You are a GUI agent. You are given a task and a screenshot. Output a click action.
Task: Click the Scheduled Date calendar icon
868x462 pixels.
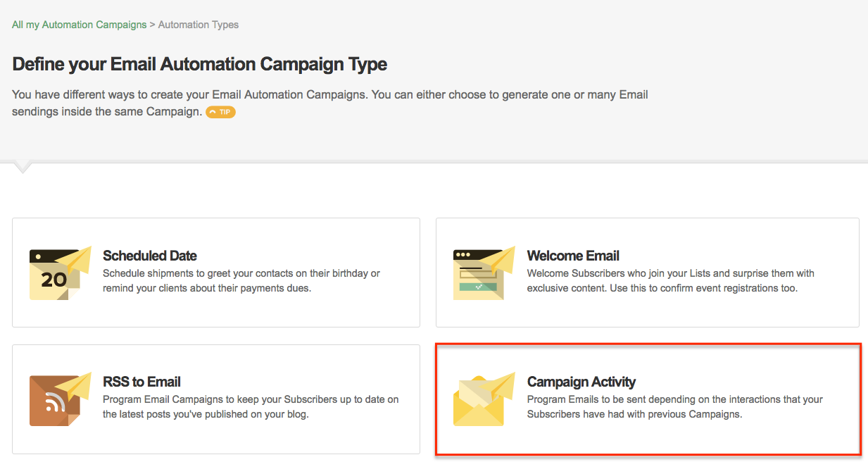(61, 273)
